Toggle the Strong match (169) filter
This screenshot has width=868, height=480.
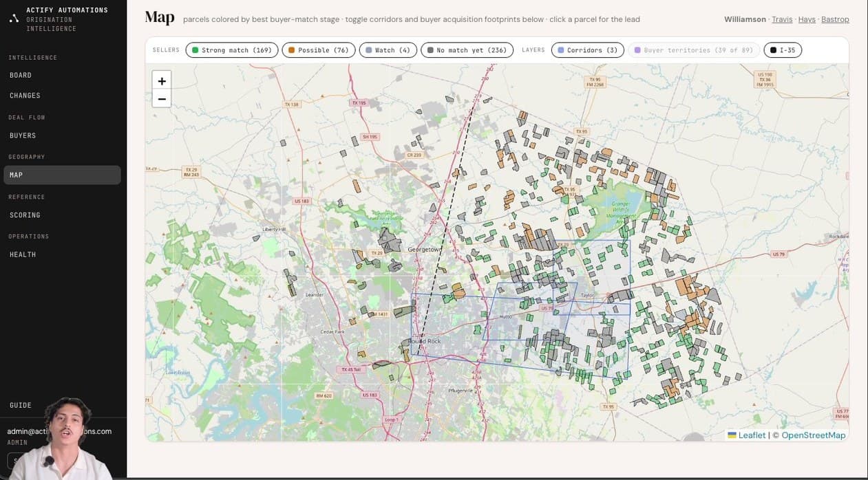tap(232, 50)
